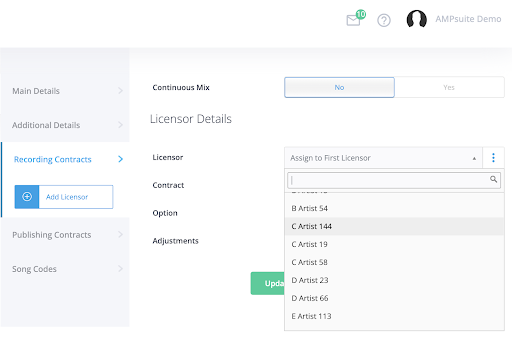Click the Main Details chevron arrow

tap(120, 91)
